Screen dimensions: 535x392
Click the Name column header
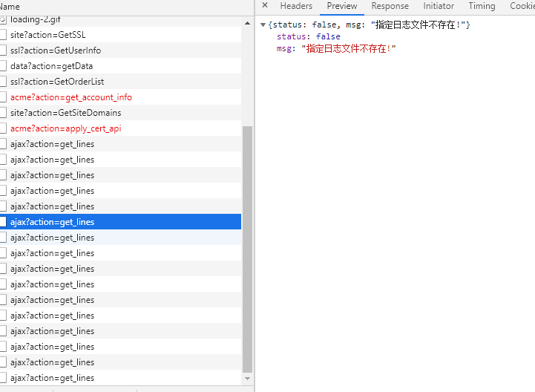tap(10, 6)
